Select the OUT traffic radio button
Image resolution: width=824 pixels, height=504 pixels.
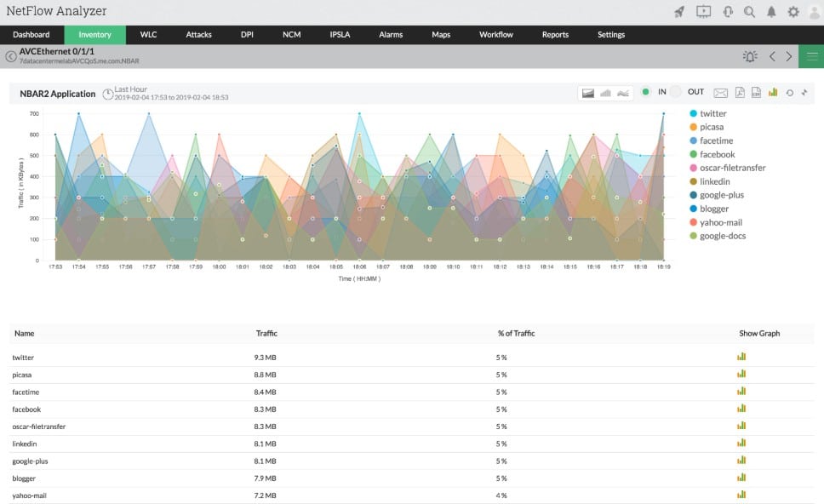point(676,91)
